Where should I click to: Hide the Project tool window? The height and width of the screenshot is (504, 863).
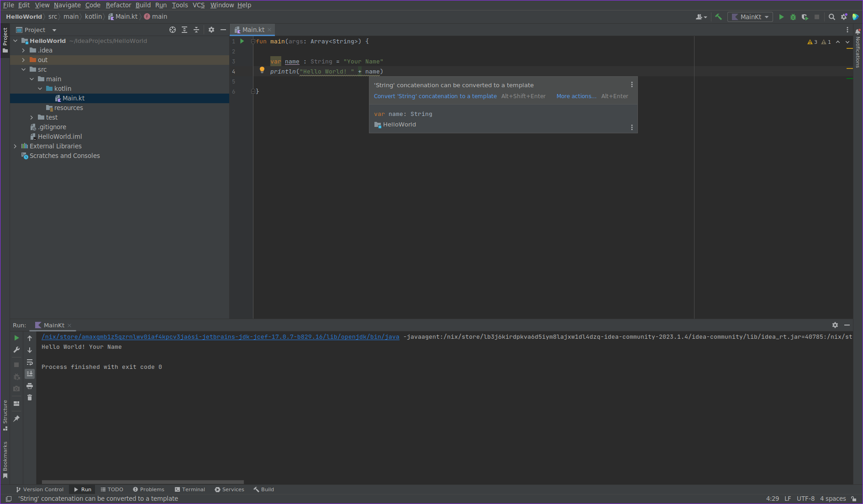(223, 30)
